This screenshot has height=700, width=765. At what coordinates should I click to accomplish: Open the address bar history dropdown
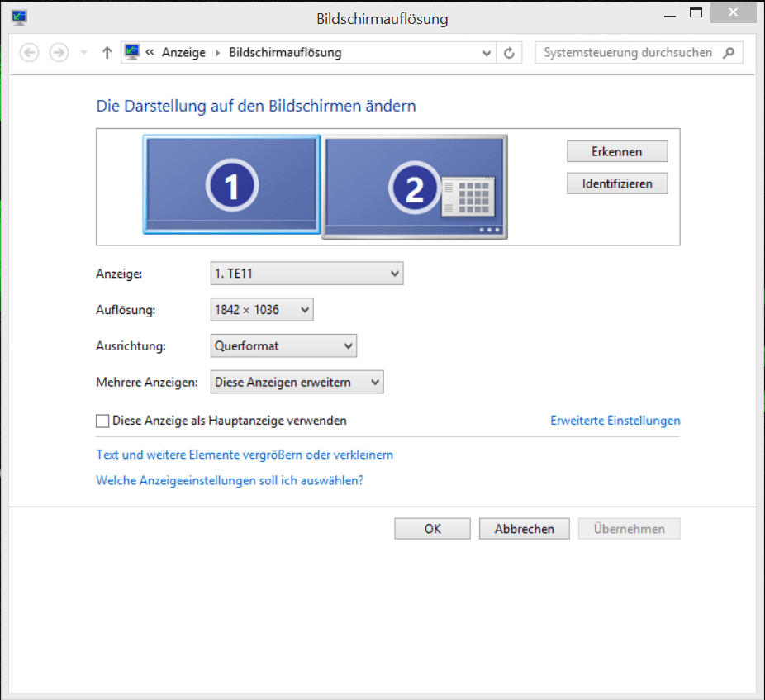[x=487, y=53]
